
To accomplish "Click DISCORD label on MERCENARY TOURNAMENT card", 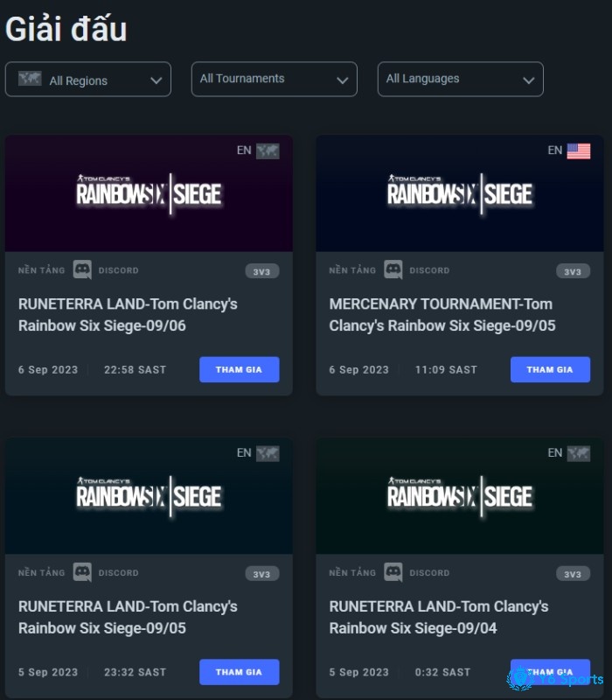I will [429, 270].
